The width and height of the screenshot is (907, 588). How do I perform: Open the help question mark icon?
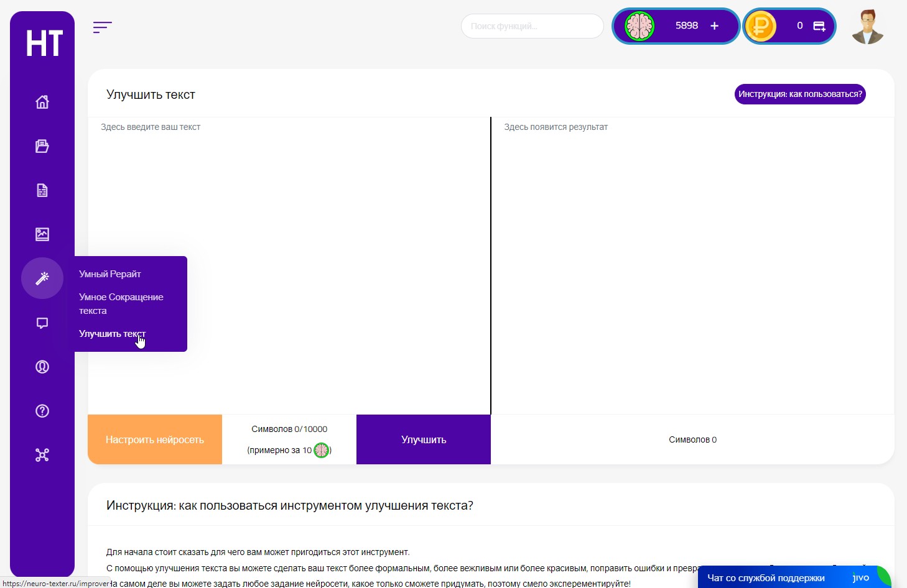click(42, 411)
